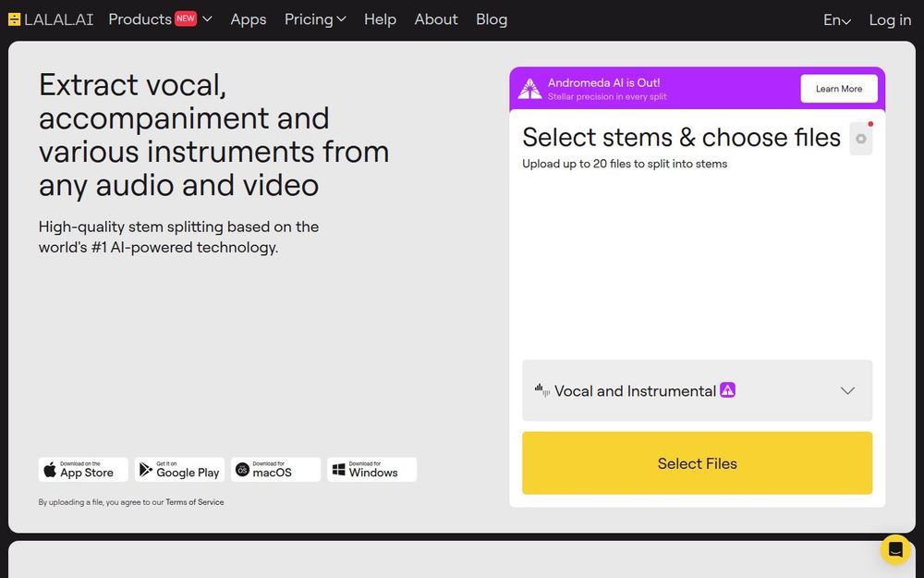Open settings gear icon beside stems heading

[861, 140]
